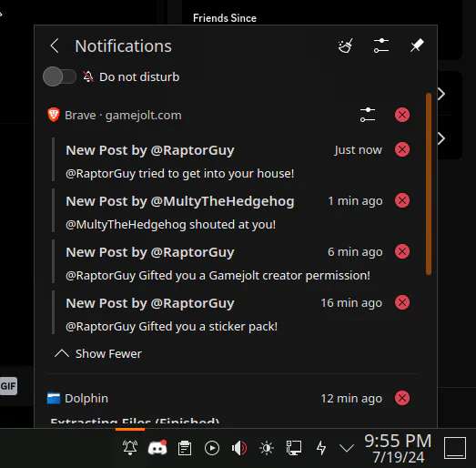
Task: Click the notifications bell in system tray
Action: tap(130, 448)
